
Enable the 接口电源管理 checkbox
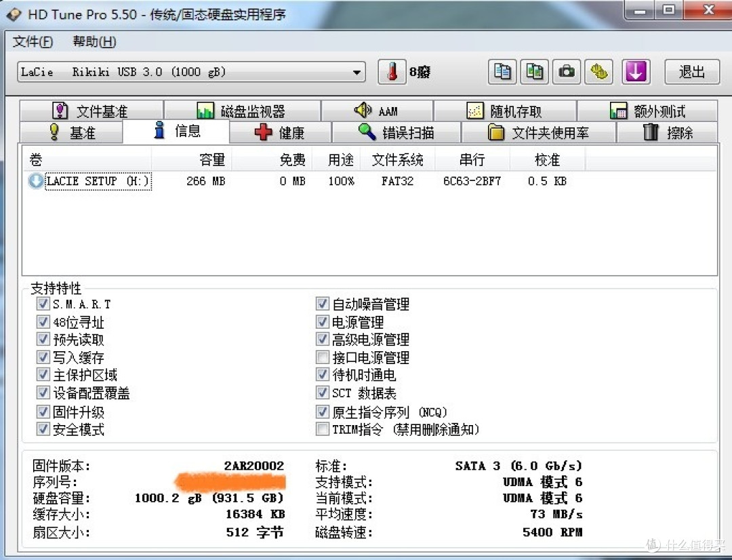pyautogui.click(x=322, y=357)
